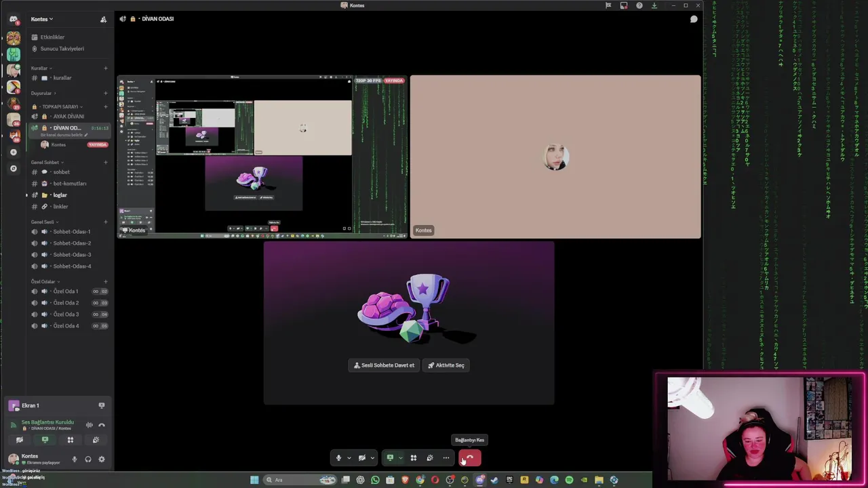868x488 pixels.
Task: Click Sesli Sohbete Davet et button
Action: click(x=384, y=365)
